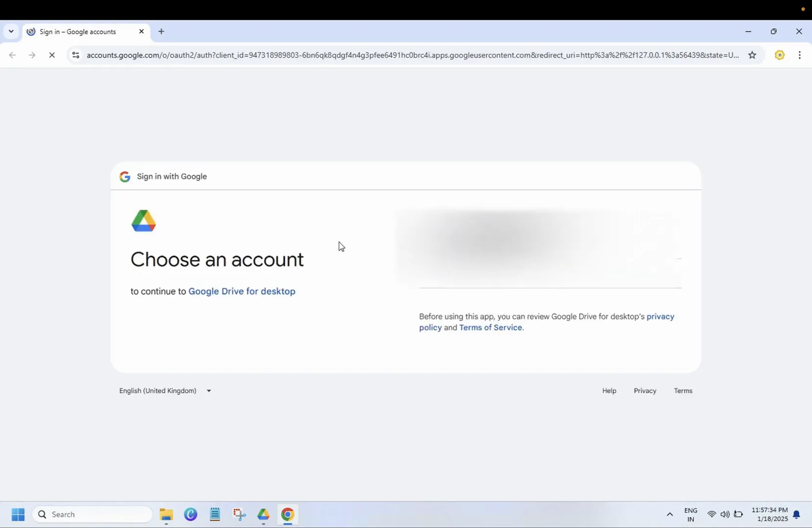This screenshot has width=812, height=528.
Task: Click the taskbar Search box
Action: pos(92,514)
